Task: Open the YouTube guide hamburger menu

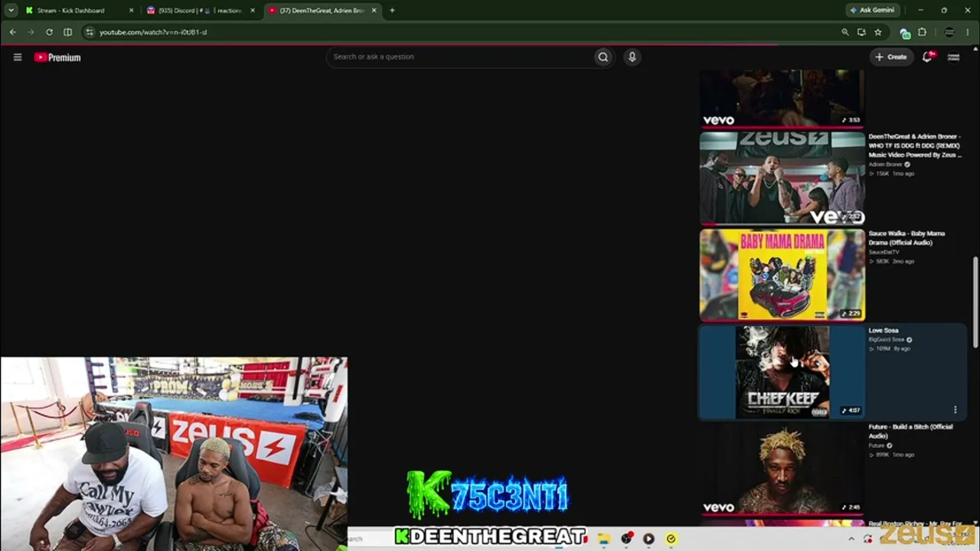Action: click(x=18, y=57)
